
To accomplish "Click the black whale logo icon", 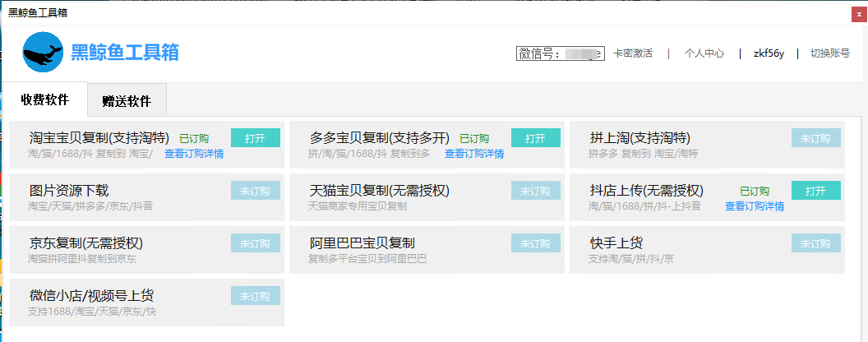I will tap(44, 53).
